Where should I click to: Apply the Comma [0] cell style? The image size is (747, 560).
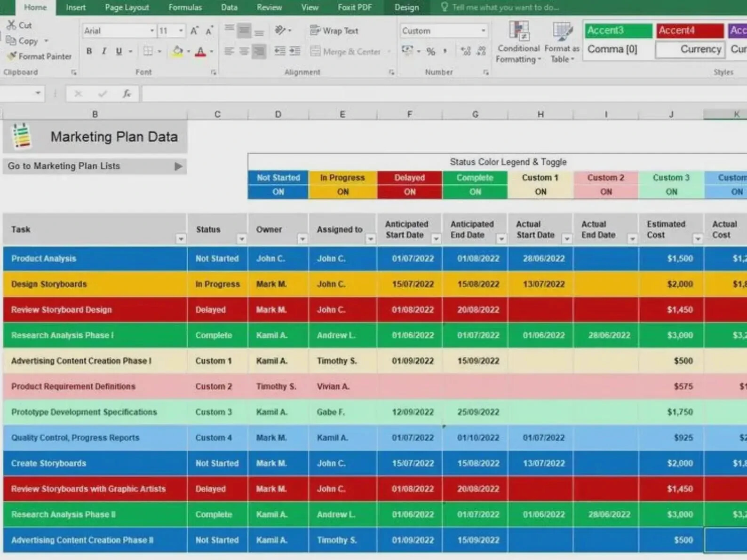(618, 49)
